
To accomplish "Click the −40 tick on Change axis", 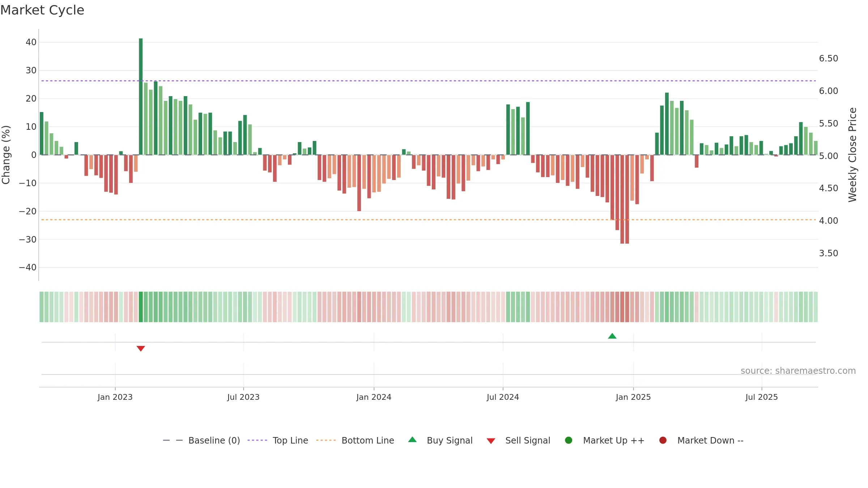I will click(x=28, y=267).
